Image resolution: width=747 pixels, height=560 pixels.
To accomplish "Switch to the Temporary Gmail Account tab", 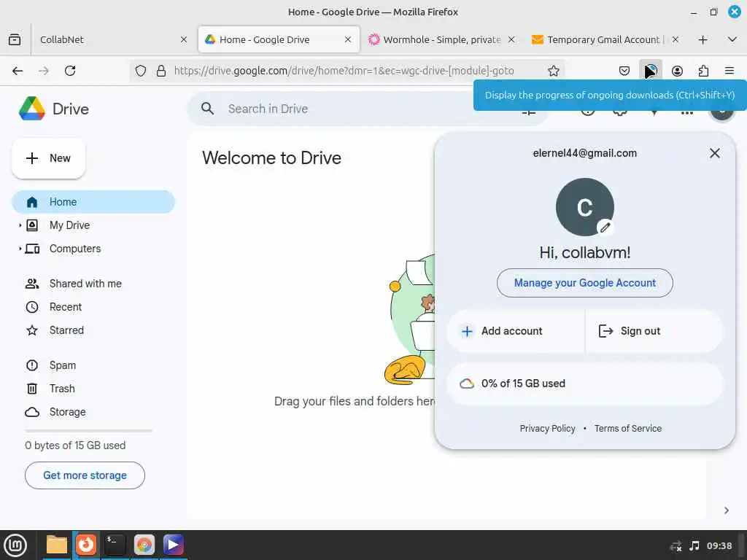I will tap(603, 39).
